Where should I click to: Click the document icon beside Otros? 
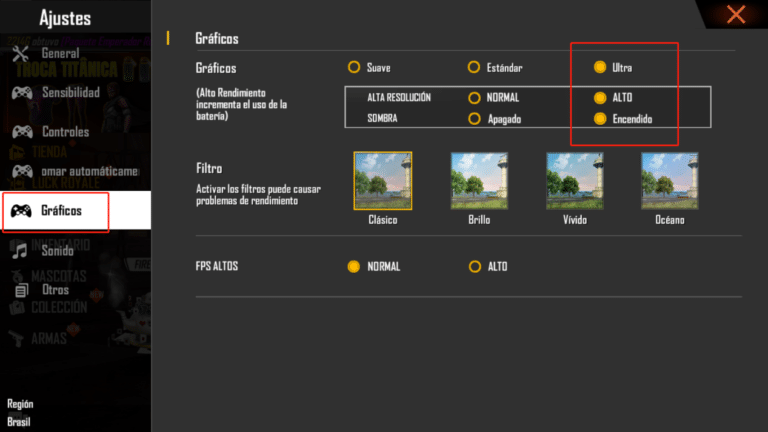click(x=21, y=289)
